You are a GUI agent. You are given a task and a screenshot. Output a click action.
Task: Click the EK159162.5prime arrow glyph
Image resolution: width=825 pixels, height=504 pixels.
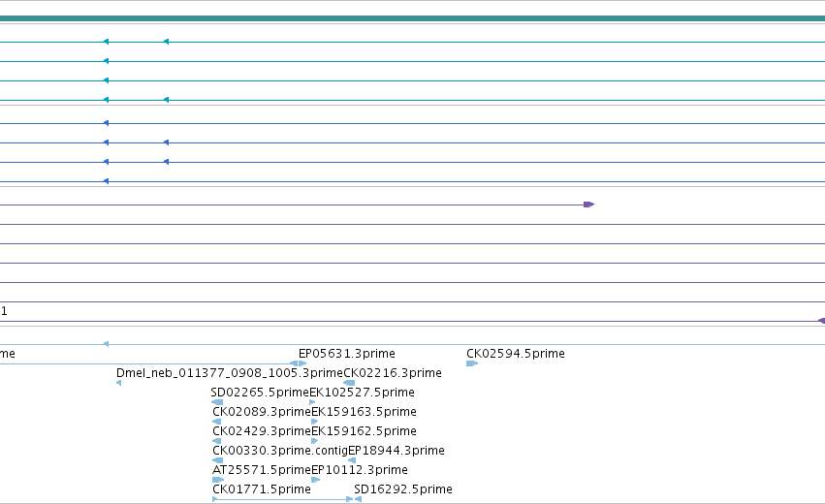coord(315,441)
